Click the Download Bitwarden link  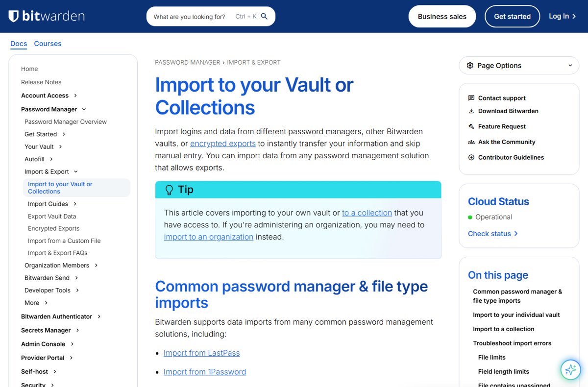coord(508,111)
